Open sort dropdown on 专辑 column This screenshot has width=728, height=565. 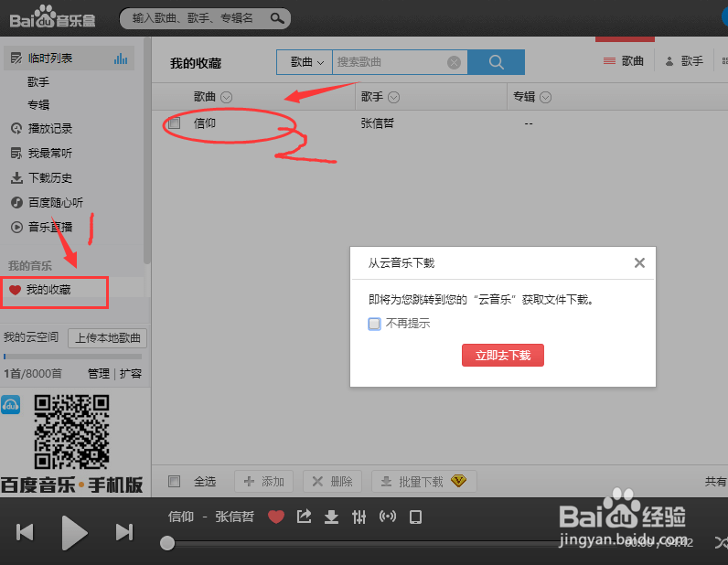point(545,98)
